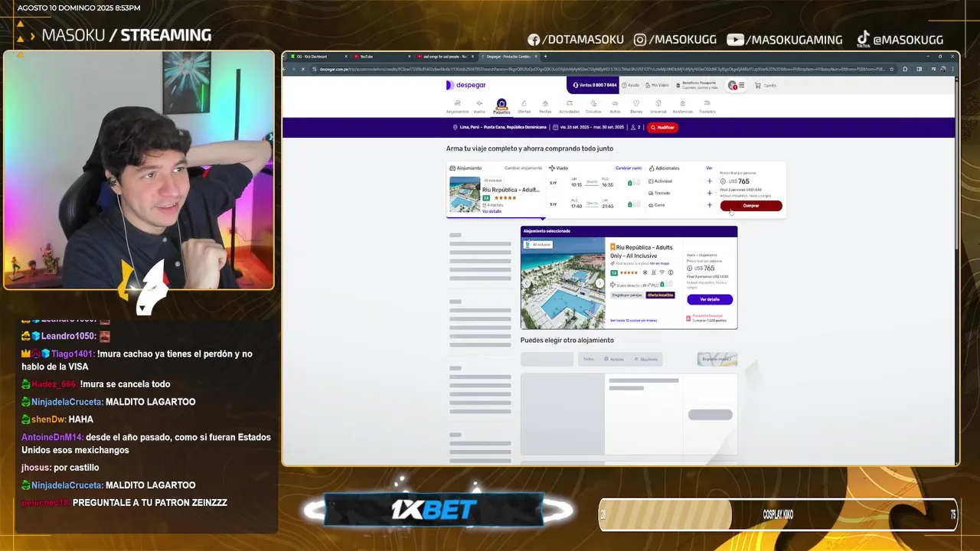Open the Alojamientos category icon
This screenshot has width=980, height=551.
pyautogui.click(x=457, y=106)
